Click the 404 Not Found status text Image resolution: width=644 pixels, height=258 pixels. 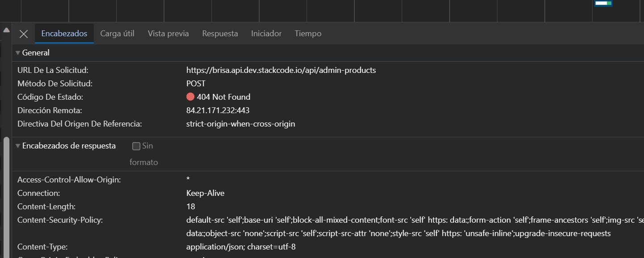(x=223, y=97)
